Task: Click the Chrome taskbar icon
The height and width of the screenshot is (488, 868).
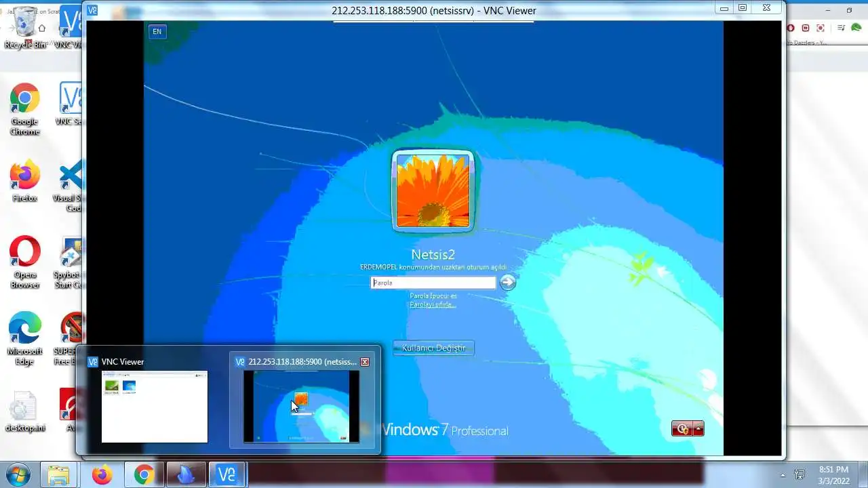Action: [x=144, y=475]
